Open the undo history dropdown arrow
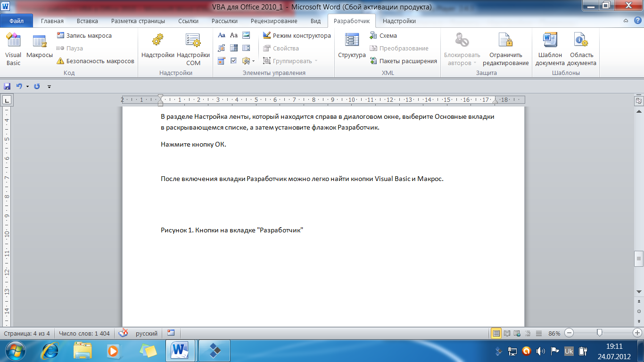Screen dimensions: 644x362 coord(27,86)
